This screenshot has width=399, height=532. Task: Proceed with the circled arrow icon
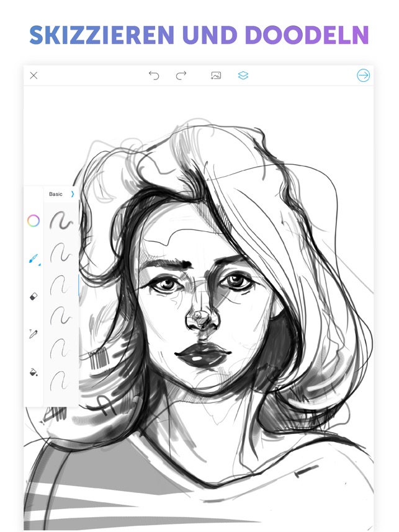click(x=364, y=75)
